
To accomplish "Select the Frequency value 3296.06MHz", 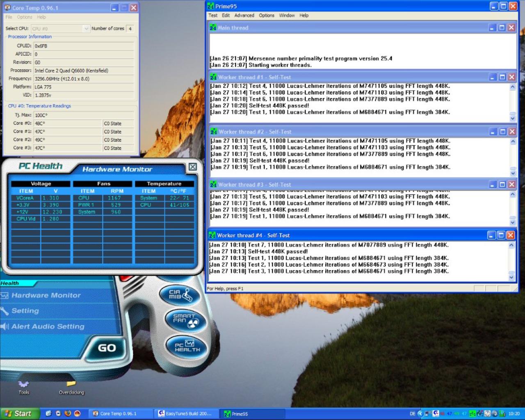I will [84, 79].
